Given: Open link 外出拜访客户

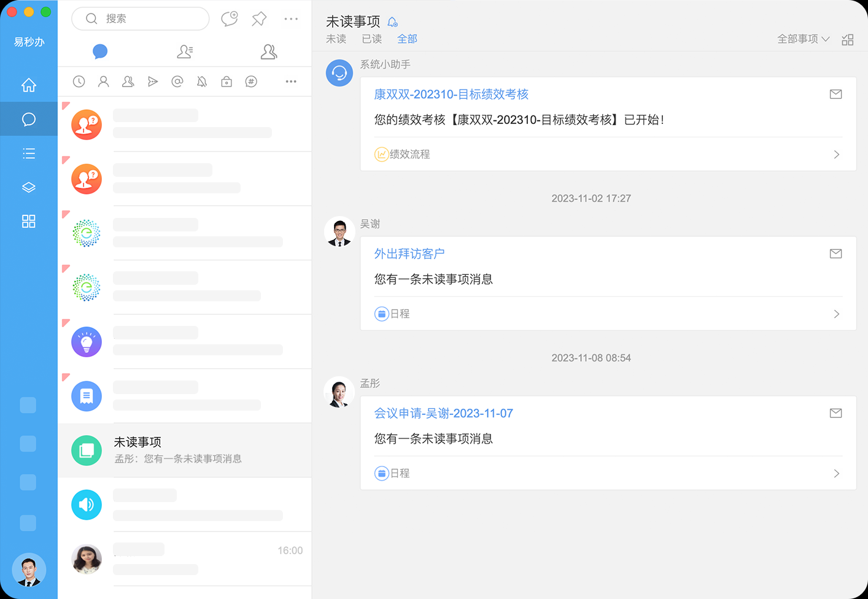Looking at the screenshot, I should [x=409, y=253].
